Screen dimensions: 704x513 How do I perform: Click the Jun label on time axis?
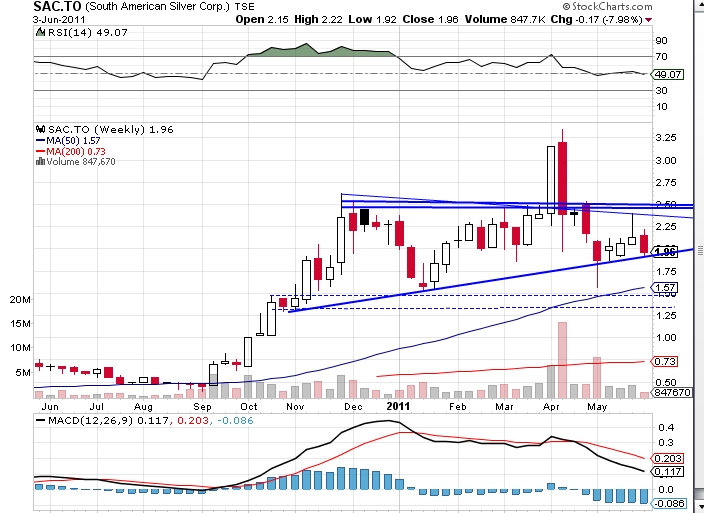50,407
